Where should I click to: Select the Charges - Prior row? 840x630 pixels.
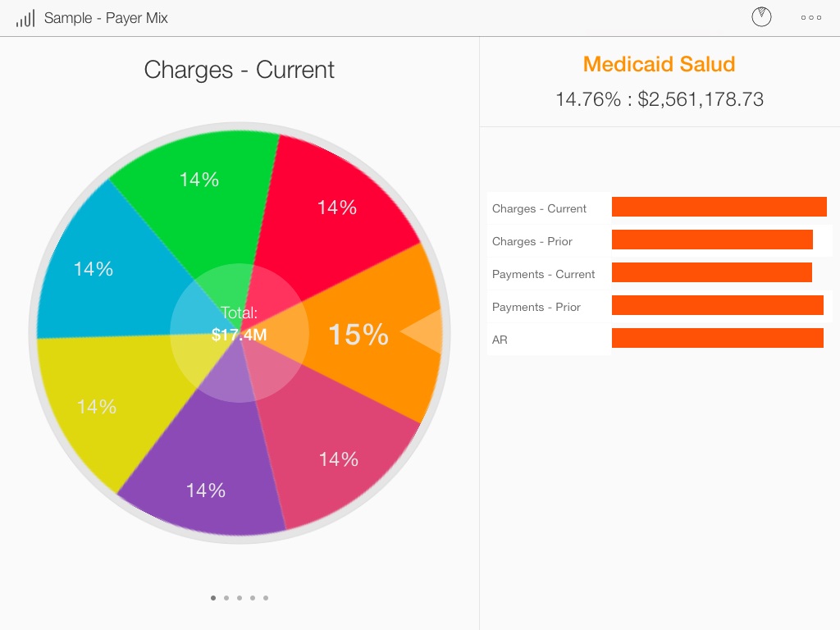tap(532, 241)
